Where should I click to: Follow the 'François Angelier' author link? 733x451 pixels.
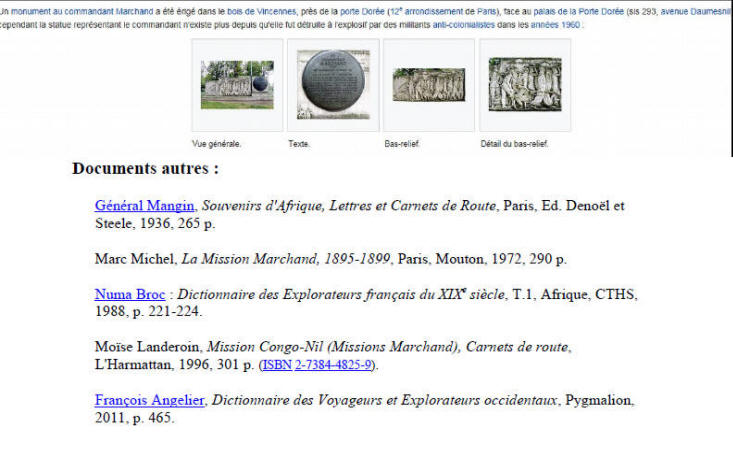[149, 400]
